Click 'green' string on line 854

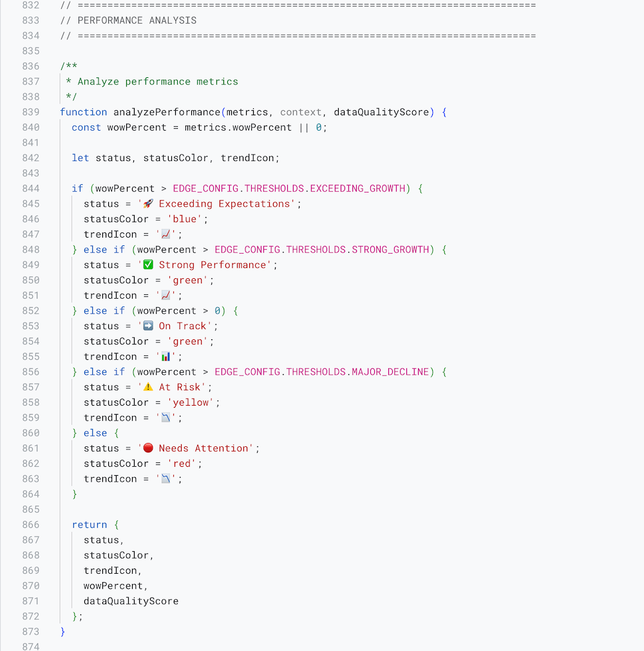coord(187,341)
